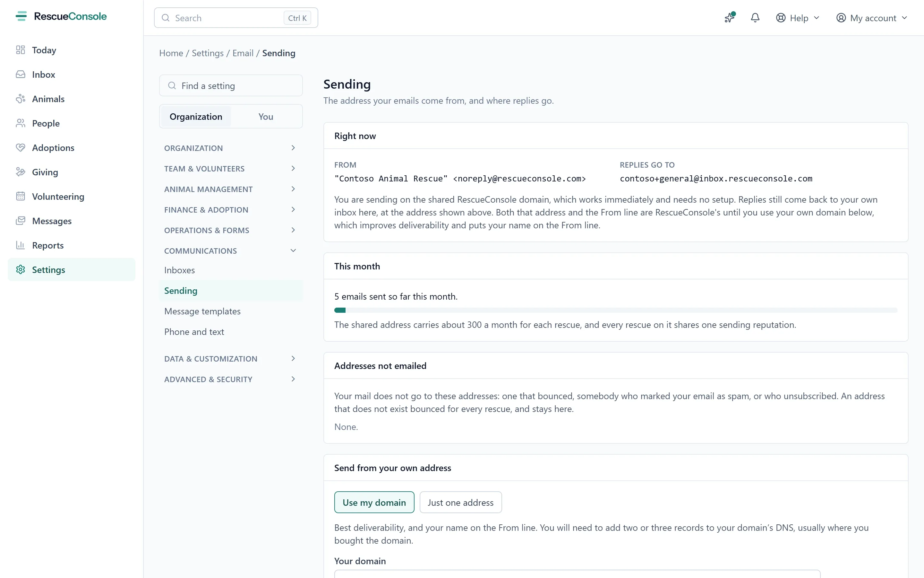Open the My account dropdown chevron
Viewport: 924px width, 578px height.
point(904,18)
